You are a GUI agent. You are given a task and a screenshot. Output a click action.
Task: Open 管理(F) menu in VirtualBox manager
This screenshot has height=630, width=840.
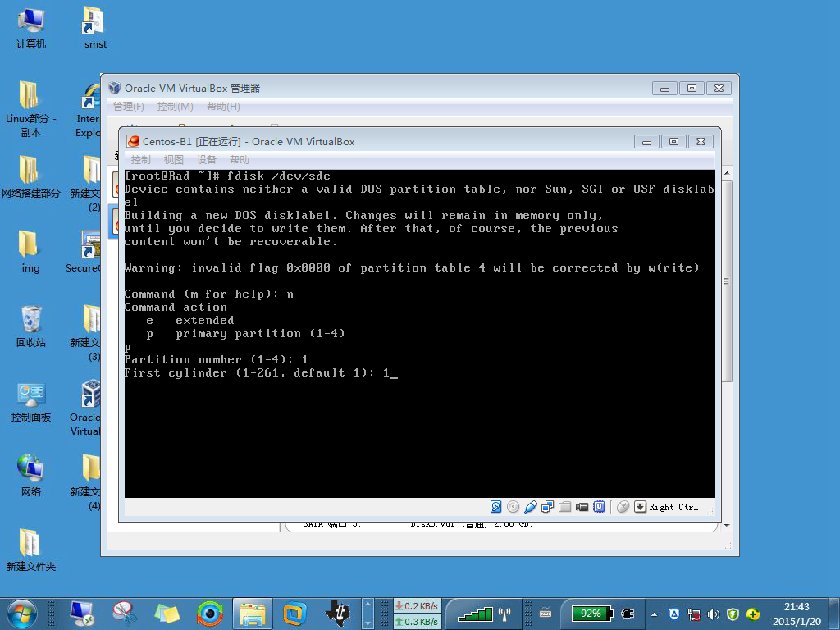click(x=129, y=107)
